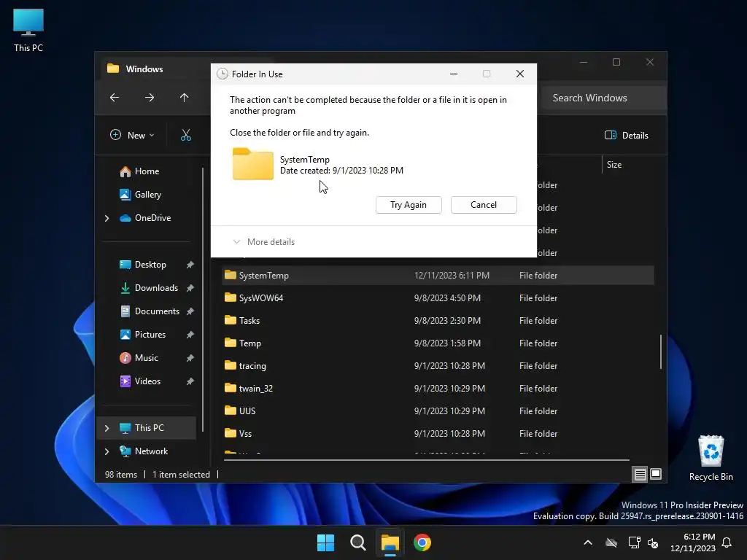Open the New item dropdown
Image resolution: width=747 pixels, height=560 pixels.
132,135
